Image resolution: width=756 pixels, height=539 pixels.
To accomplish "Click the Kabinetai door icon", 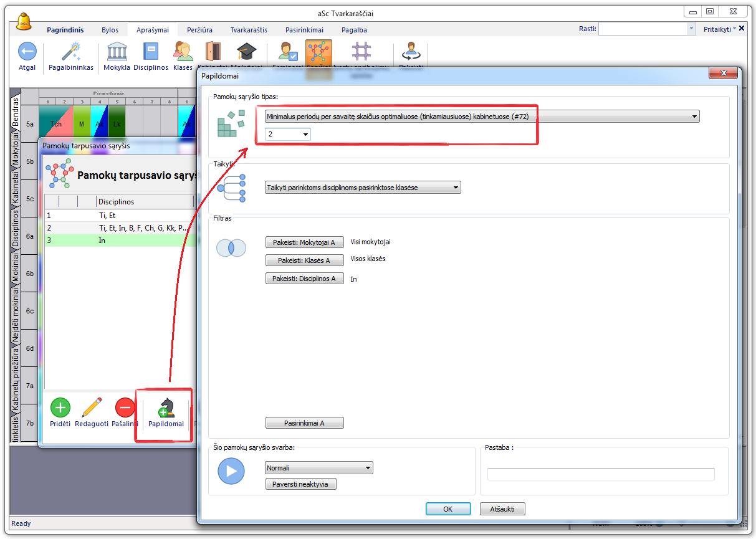I will click(213, 52).
